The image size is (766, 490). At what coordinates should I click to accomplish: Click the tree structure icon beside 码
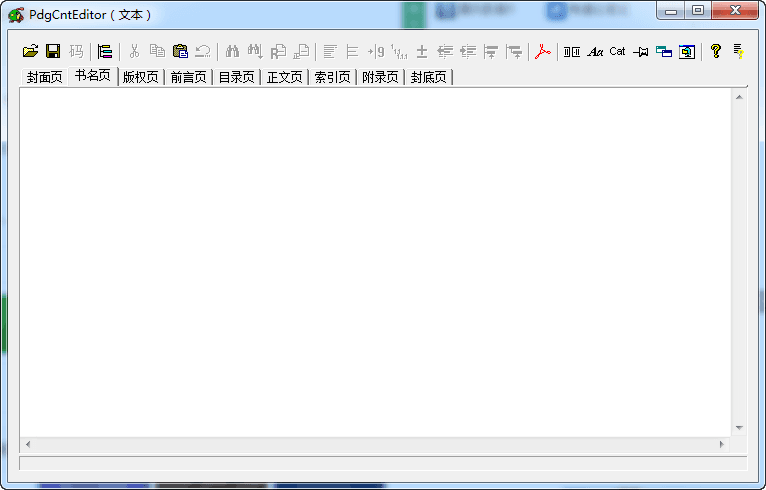105,51
